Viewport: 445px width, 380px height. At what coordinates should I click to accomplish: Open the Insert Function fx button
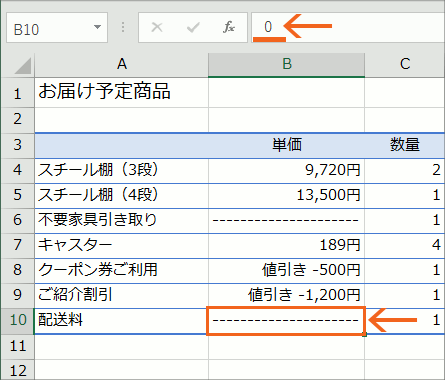[x=229, y=27]
